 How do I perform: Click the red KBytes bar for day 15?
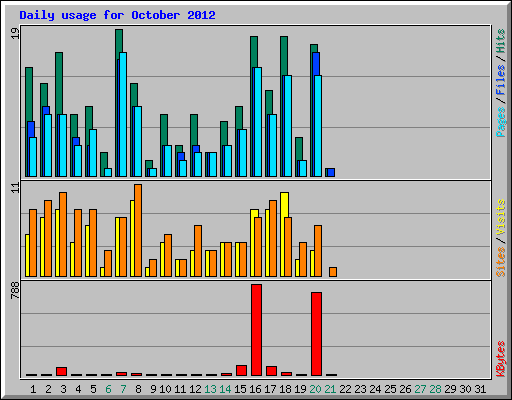[x=241, y=371]
